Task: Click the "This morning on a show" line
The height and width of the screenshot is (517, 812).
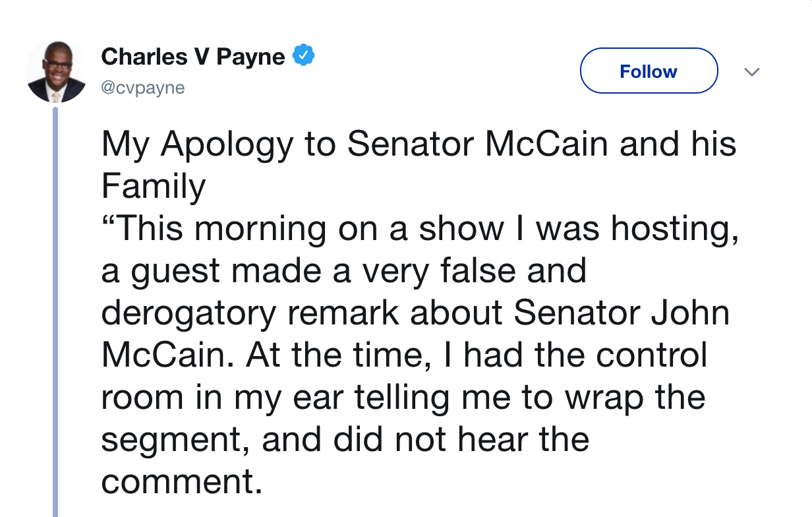Action: click(420, 229)
